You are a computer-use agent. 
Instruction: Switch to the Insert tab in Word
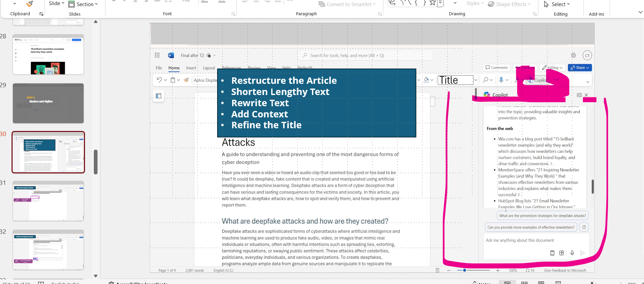click(191, 68)
